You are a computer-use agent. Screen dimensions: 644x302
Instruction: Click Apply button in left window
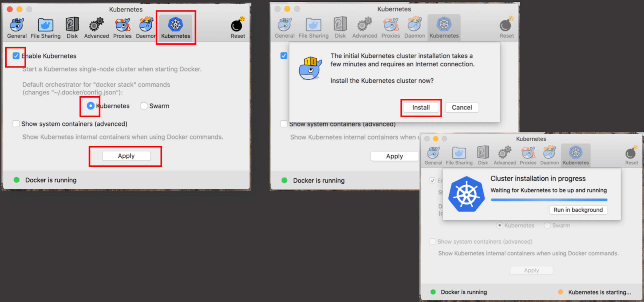126,156
